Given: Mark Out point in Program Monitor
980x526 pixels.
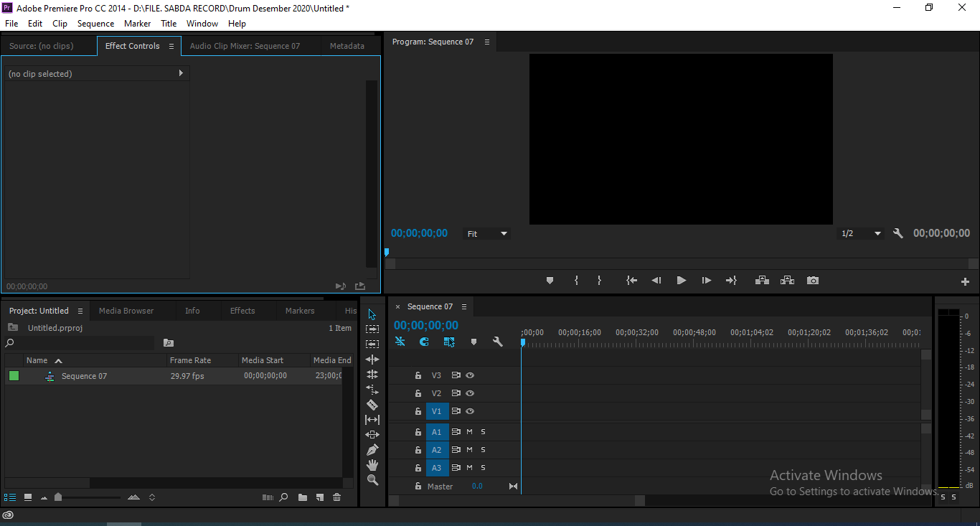Looking at the screenshot, I should [599, 281].
